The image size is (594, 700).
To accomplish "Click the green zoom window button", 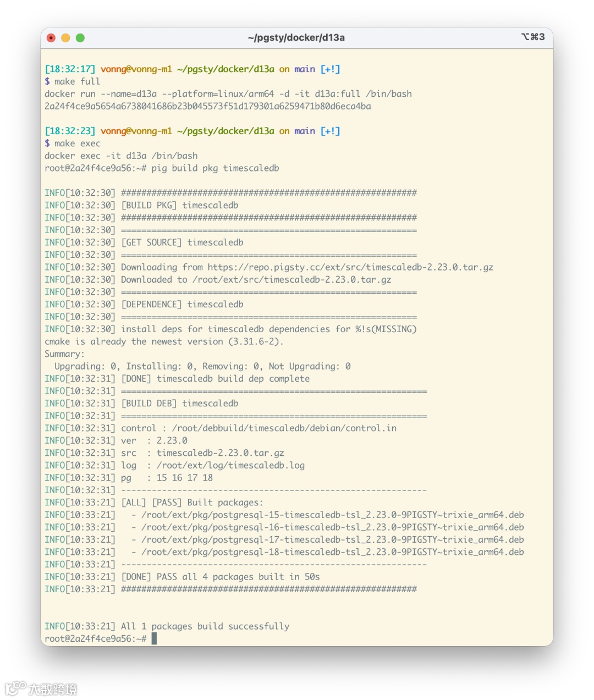I will point(80,38).
